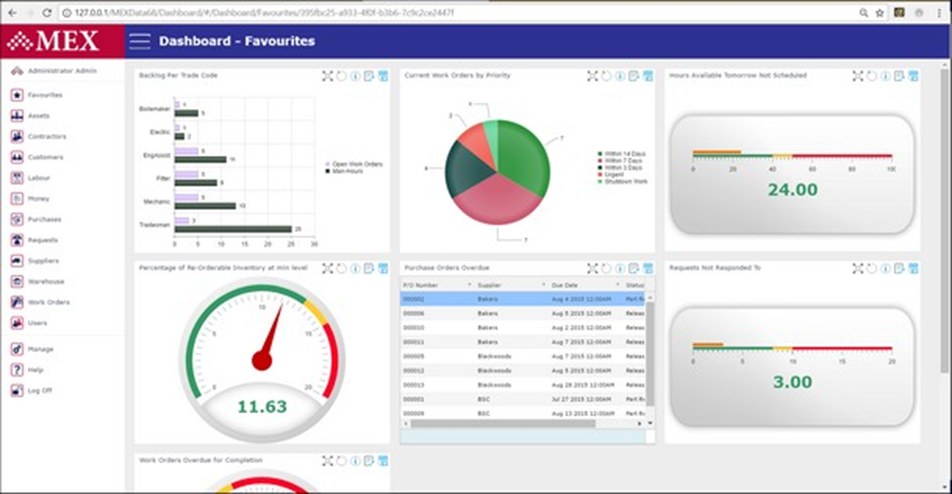Refresh the Current Work Orders by Priority chart

(x=606, y=76)
